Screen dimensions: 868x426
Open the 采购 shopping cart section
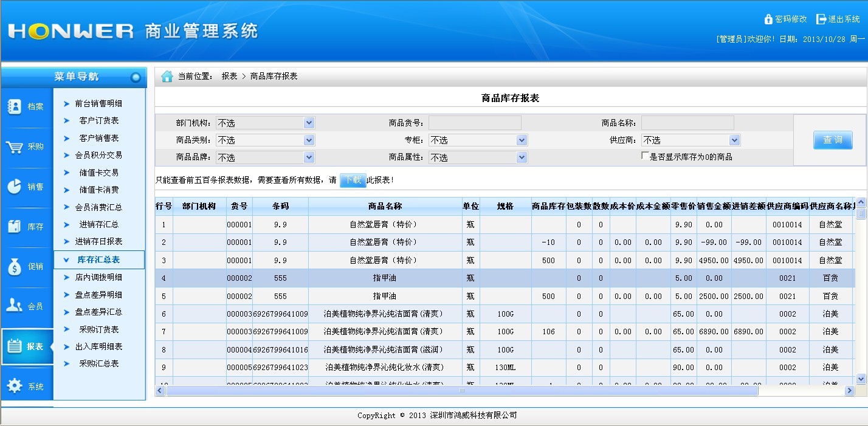(x=26, y=147)
